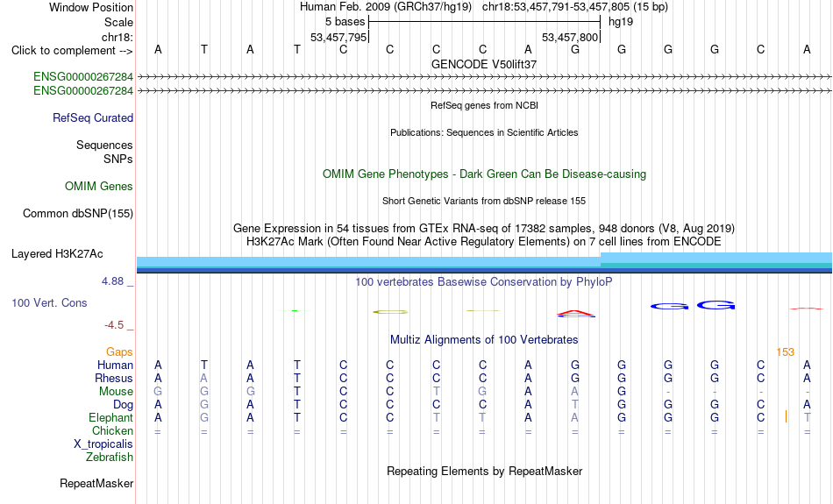Click the greyed-out T in the Dog row
This screenshot has height=504, width=833.
(575, 405)
